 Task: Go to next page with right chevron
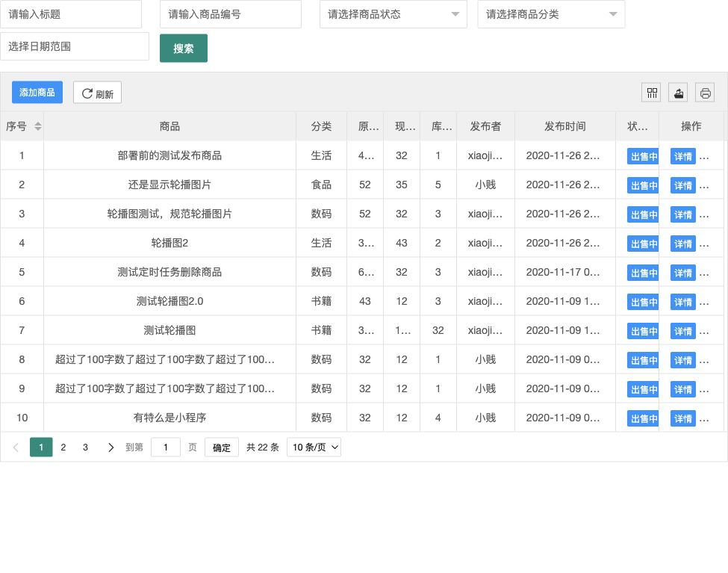point(111,447)
